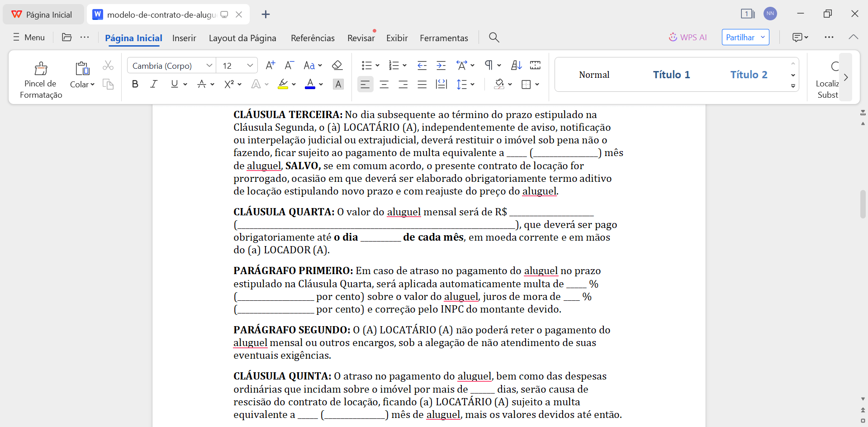Screen dimensions: 868x427
Task: Click the justify text alignment icon
Action: (x=422, y=85)
